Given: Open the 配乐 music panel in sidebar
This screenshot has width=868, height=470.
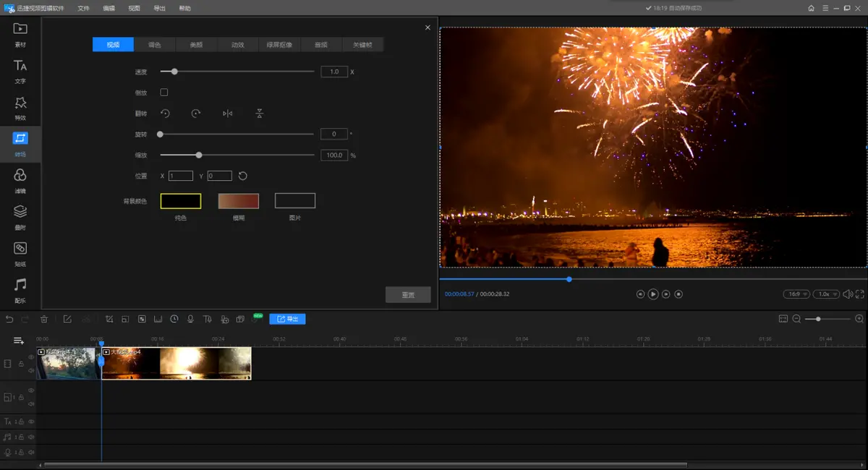Looking at the screenshot, I should tap(20, 289).
